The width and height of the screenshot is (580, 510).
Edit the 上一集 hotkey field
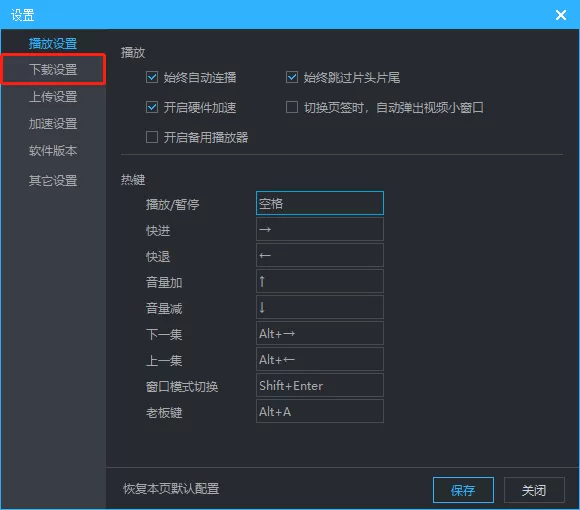click(x=320, y=359)
